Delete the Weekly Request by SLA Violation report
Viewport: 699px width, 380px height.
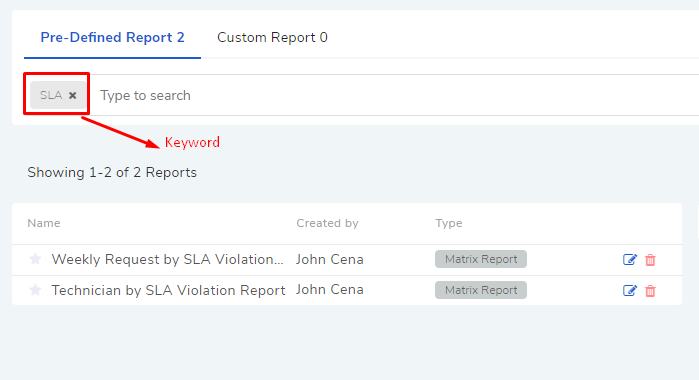(650, 260)
